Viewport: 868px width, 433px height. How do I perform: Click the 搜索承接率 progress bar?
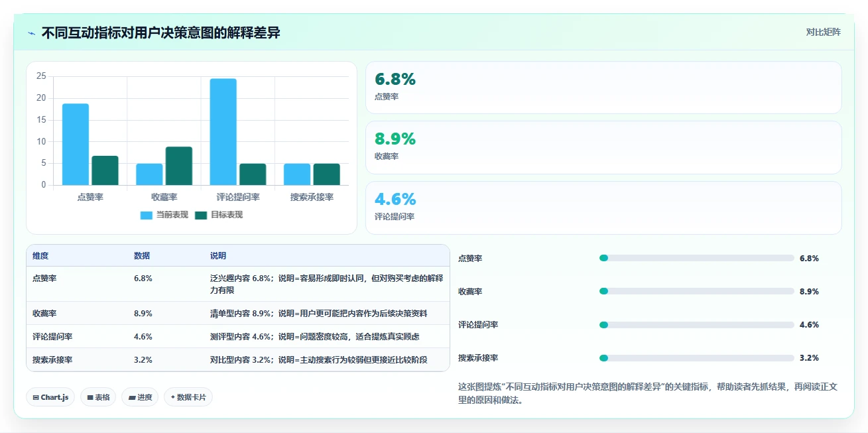696,357
